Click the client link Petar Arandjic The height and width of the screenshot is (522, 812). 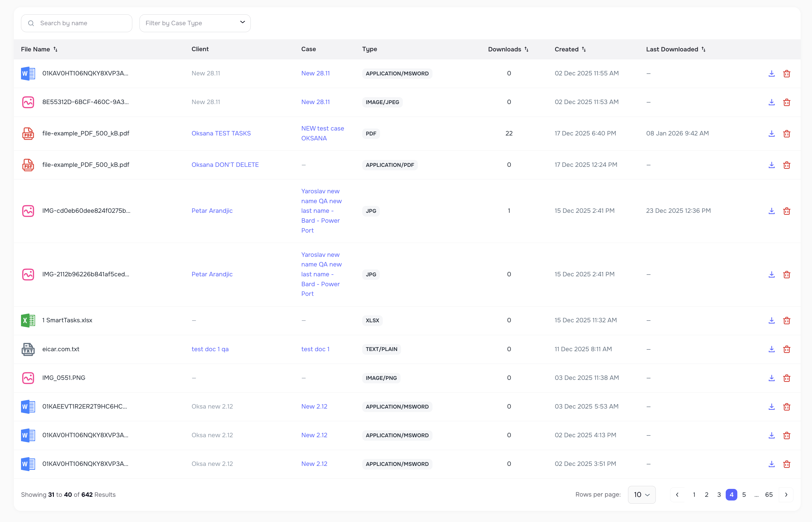click(x=212, y=211)
